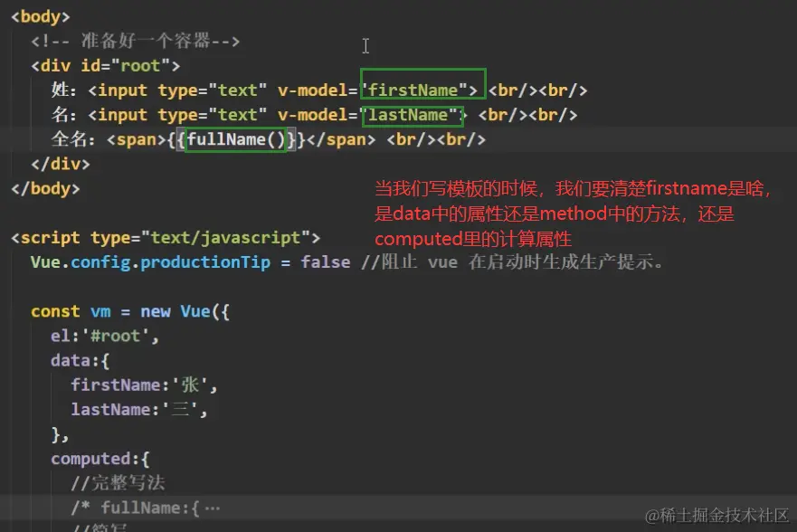The height and width of the screenshot is (532, 797).
Task: Click the closing </div> tag
Action: pos(61,164)
